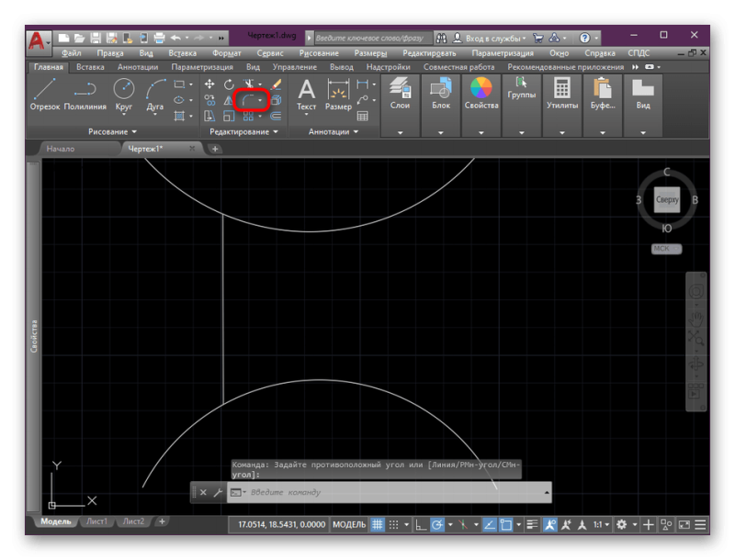Select the Hatch tool
735x560 pixels.
179,116
